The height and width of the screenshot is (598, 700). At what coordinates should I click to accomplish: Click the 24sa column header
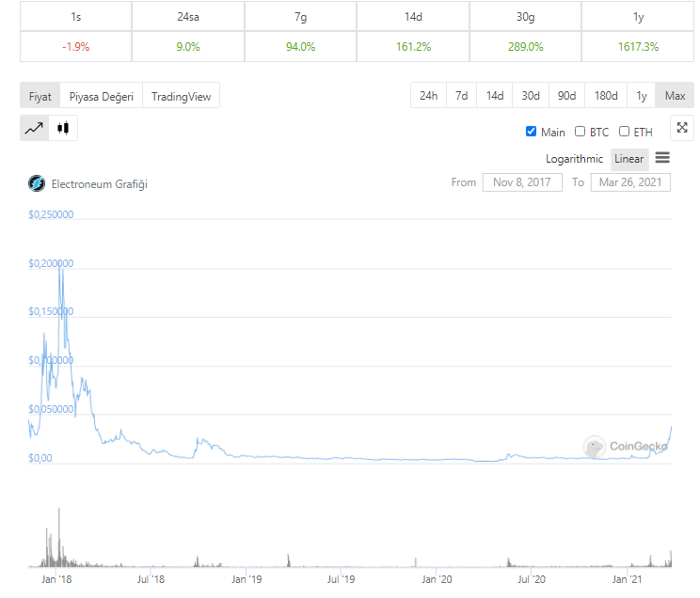(188, 17)
